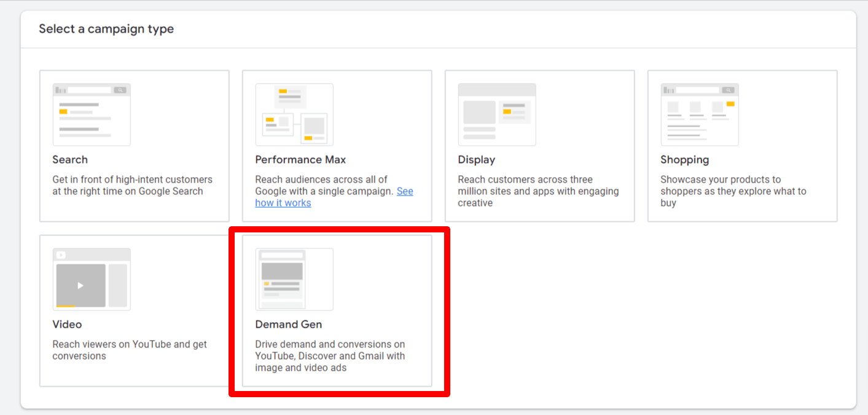Image resolution: width=868 pixels, height=415 pixels.
Task: Select the 'Search' card title
Action: [x=70, y=160]
